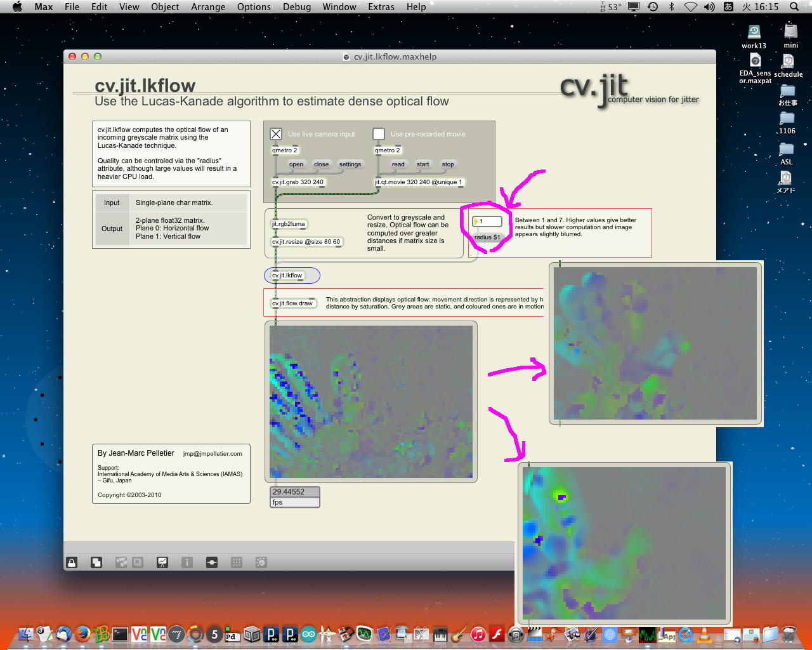This screenshot has height=650, width=812.
Task: Open the inspector (i) icon in bottom toolbar
Action: click(x=187, y=562)
